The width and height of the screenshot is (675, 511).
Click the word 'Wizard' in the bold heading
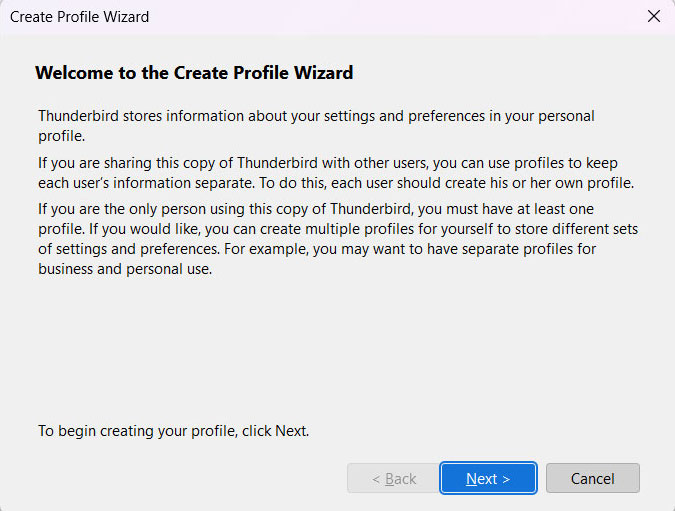325,73
